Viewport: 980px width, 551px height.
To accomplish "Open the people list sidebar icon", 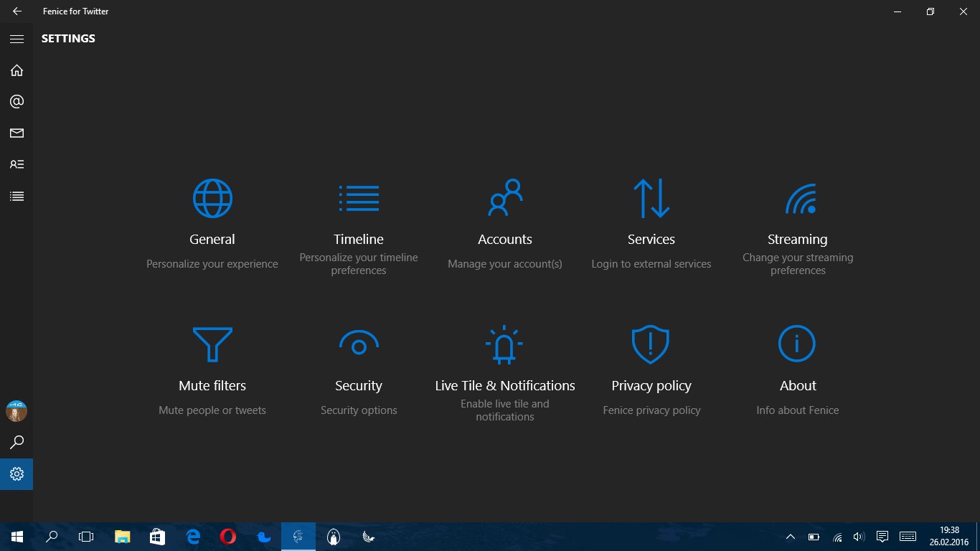I will point(17,164).
